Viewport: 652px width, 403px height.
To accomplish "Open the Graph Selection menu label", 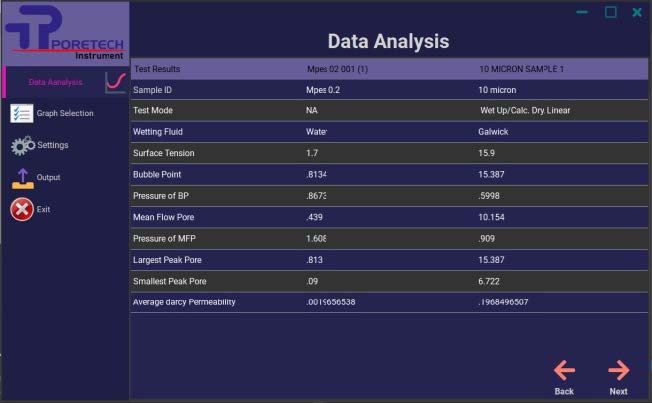I will pos(65,114).
